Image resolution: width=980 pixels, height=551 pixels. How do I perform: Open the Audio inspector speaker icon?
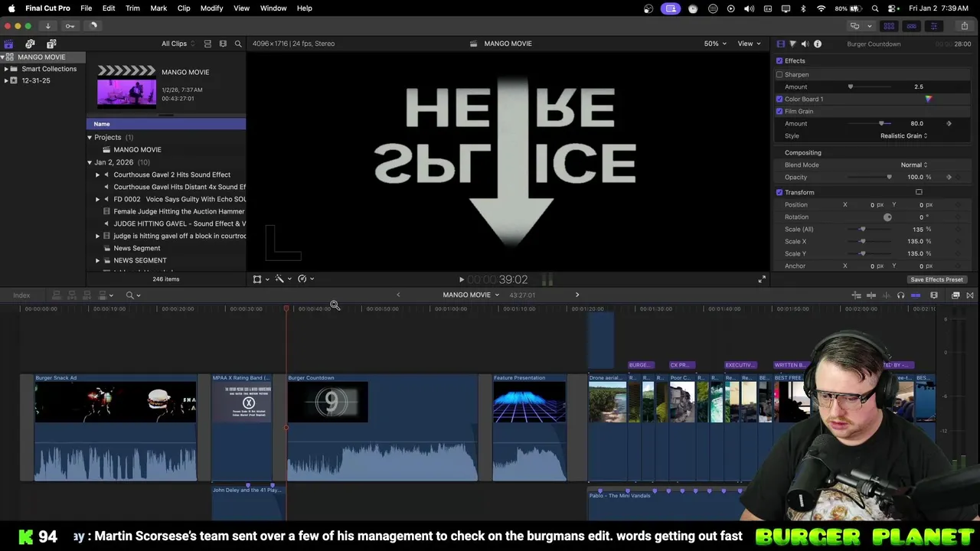[805, 44]
